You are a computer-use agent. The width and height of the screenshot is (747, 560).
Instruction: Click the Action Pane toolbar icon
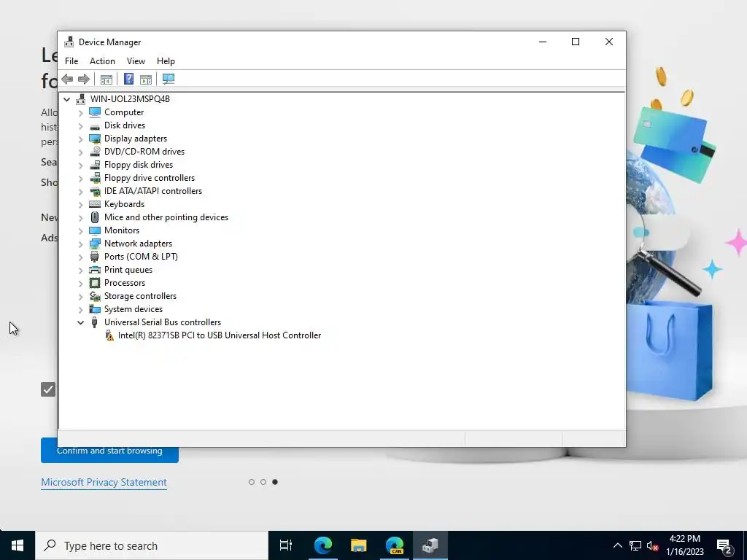click(146, 79)
